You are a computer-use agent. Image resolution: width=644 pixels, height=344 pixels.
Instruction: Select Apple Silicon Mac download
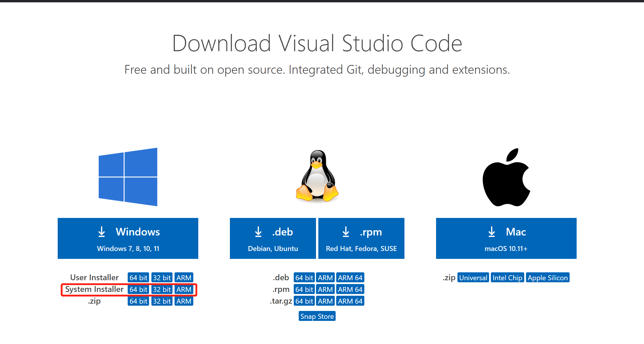(547, 278)
